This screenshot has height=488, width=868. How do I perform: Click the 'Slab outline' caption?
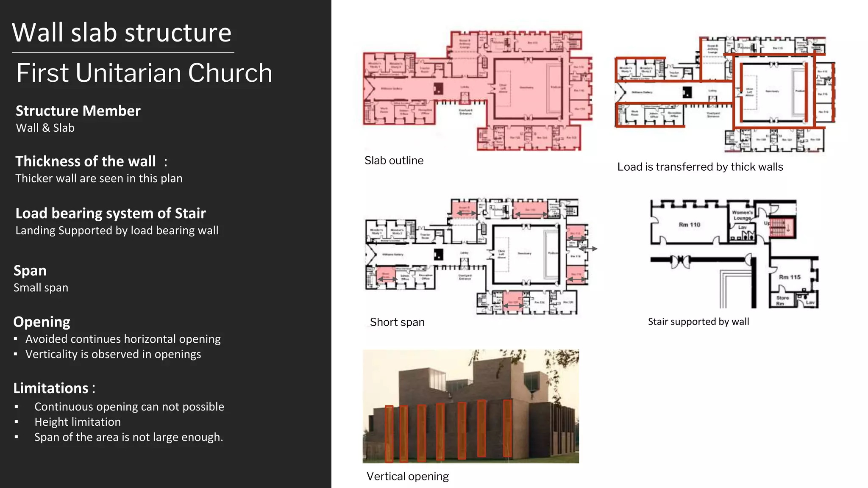tap(394, 161)
